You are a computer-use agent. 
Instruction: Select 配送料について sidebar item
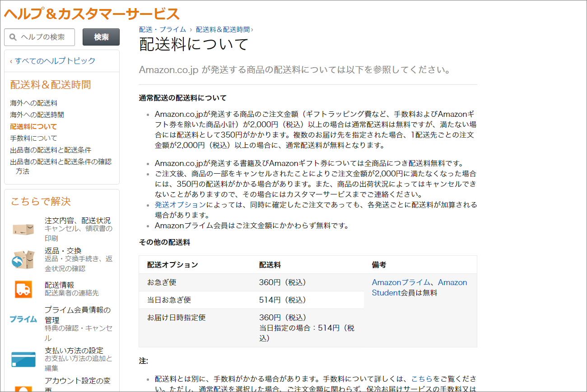click(x=33, y=127)
